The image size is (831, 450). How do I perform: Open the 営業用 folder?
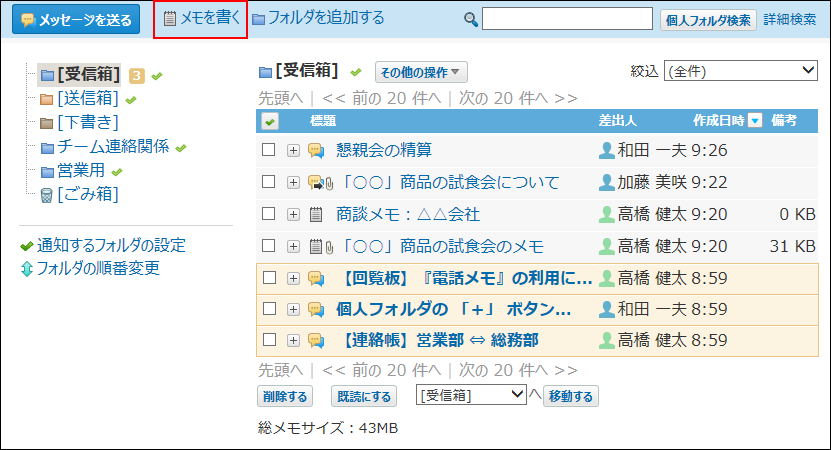coord(81,171)
